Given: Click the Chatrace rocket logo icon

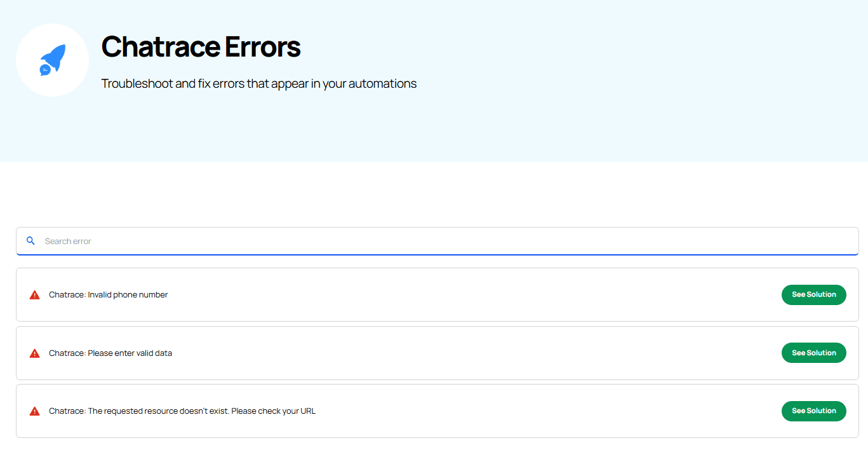Looking at the screenshot, I should click(x=52, y=60).
